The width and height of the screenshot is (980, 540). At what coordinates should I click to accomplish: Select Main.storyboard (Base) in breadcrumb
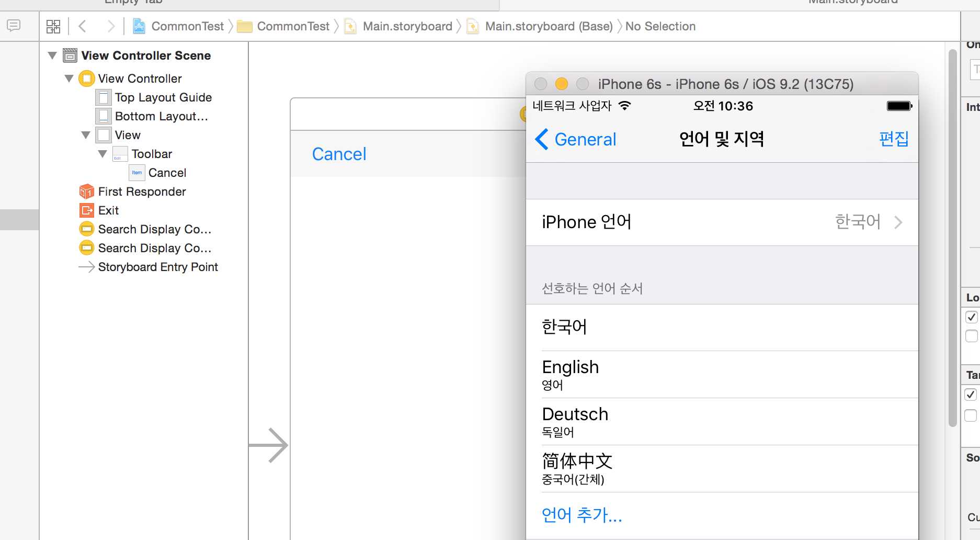pos(549,26)
